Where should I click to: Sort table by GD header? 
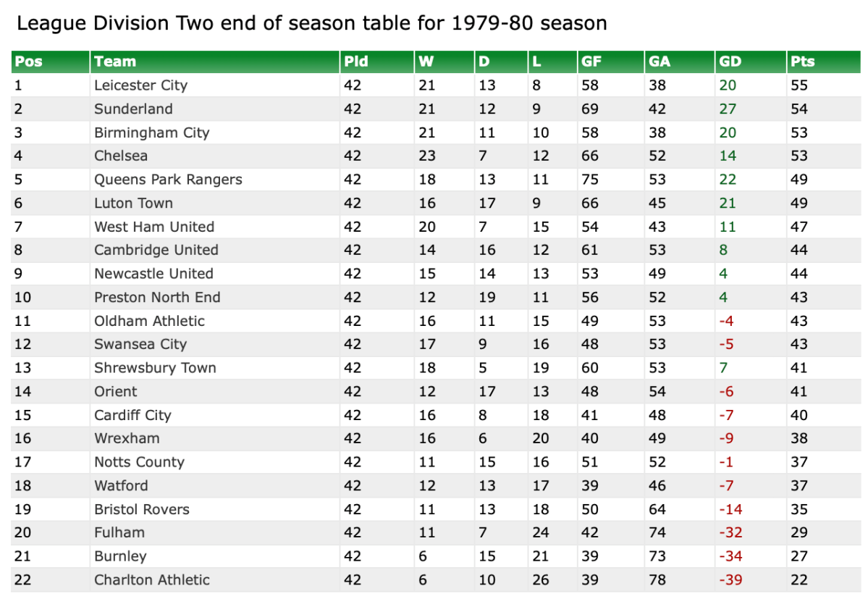pyautogui.click(x=730, y=62)
